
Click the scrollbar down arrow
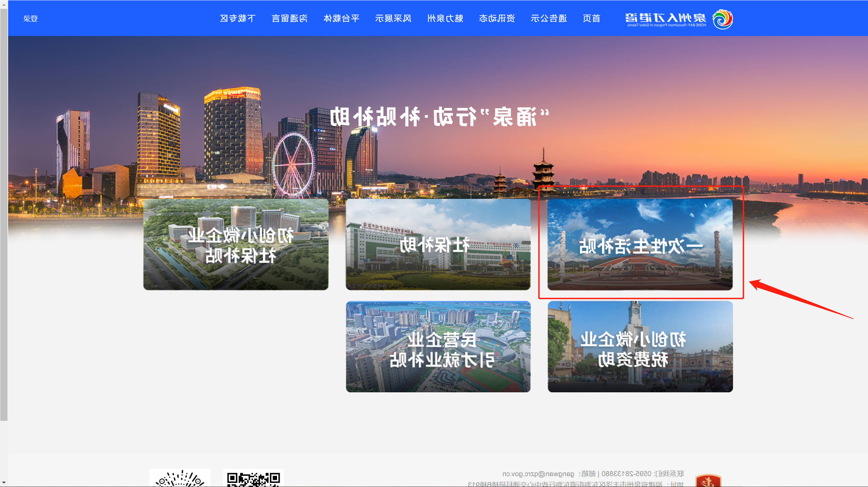tap(4, 483)
